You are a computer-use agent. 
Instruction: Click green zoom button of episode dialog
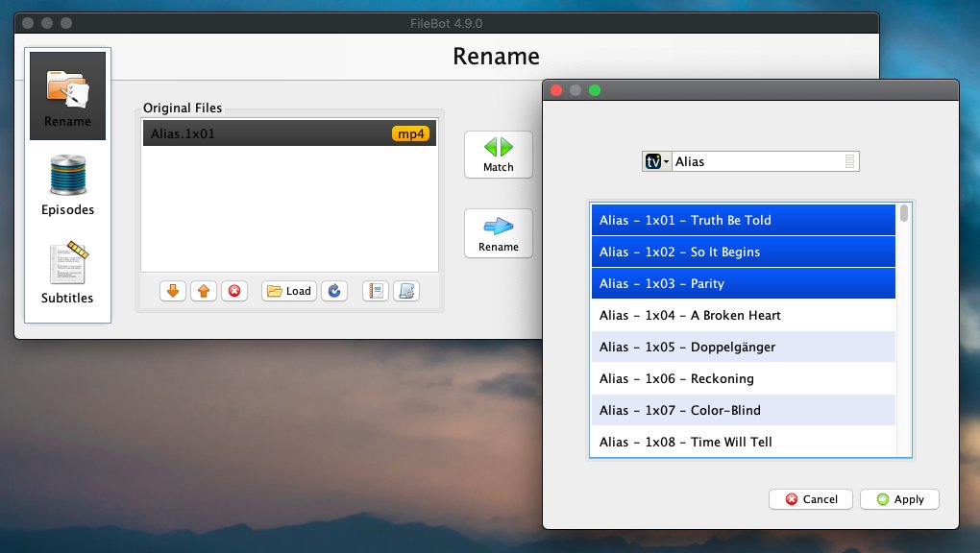[595, 90]
